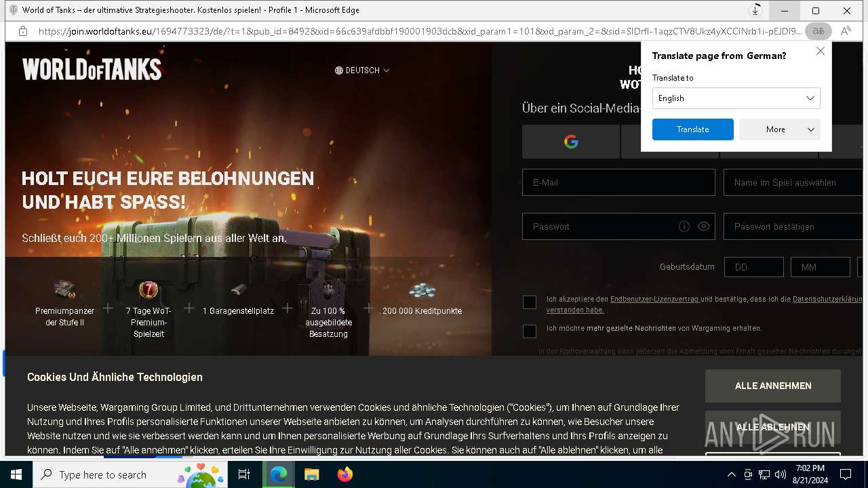This screenshot has height=488, width=868.
Task: Open the DEUTSCH language dropdown chevron
Action: pyautogui.click(x=387, y=70)
